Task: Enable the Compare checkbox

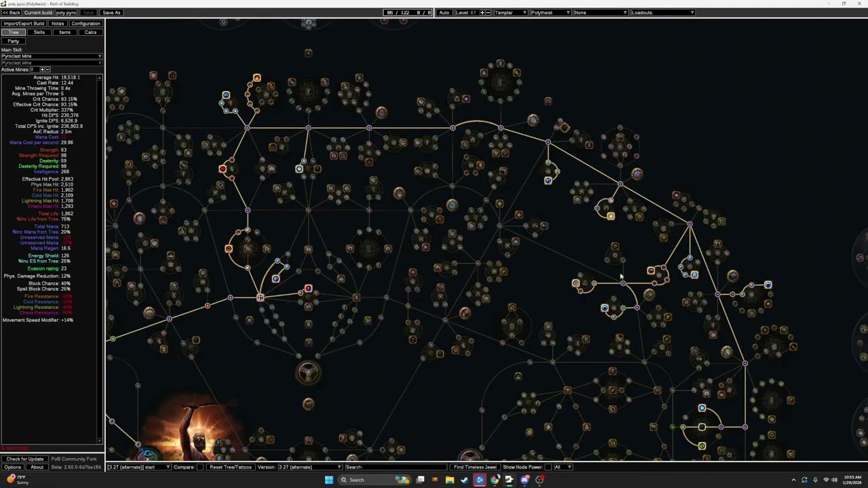Action: 200,467
